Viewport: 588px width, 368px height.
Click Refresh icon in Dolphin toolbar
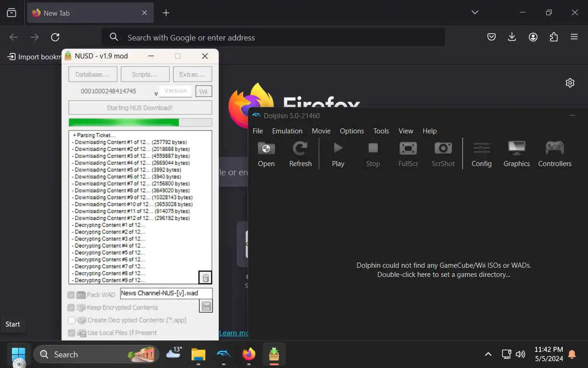[300, 148]
